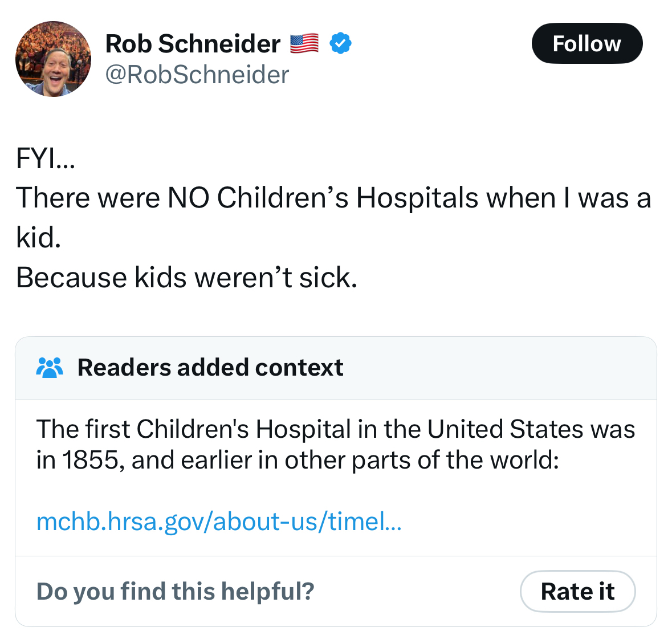The image size is (672, 631).
Task: Click the Community Notes people icon
Action: 50,368
